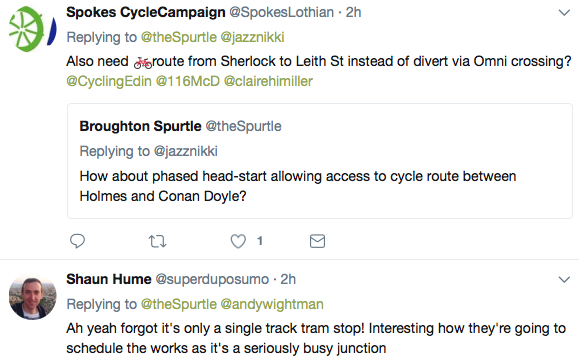This screenshot has height=364, width=579.
Task: Open Spokes CycleCampaign green wheel avatar
Action: pyautogui.click(x=32, y=29)
